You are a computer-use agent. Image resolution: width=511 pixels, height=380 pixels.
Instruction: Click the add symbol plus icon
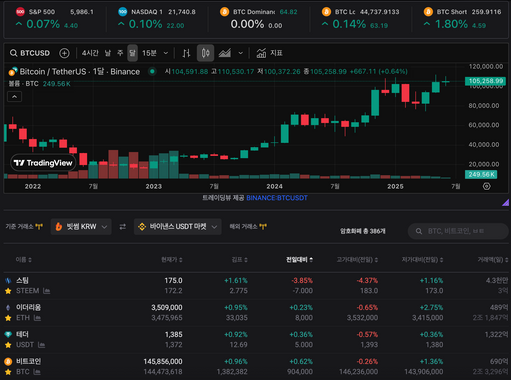(64, 53)
